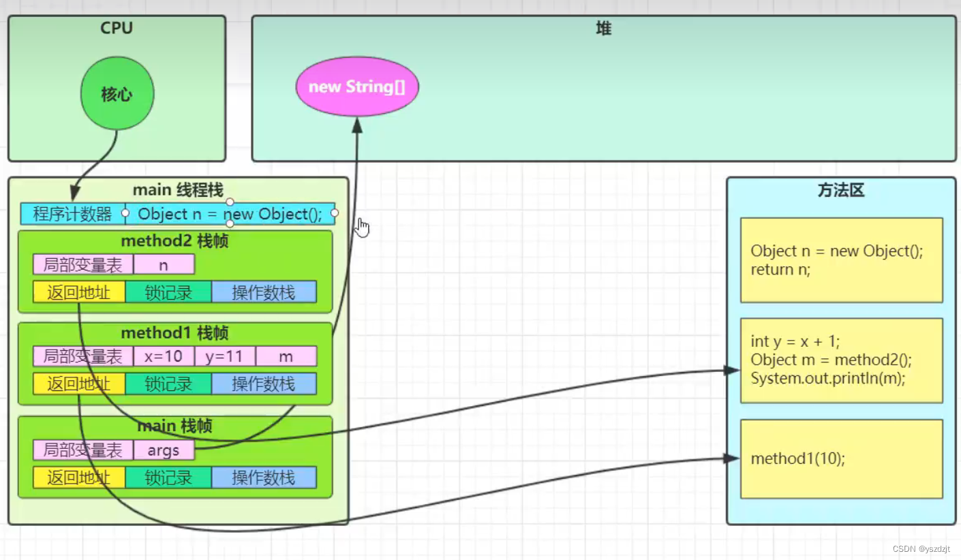The width and height of the screenshot is (961, 560).
Task: Click 锁记录 in the method2 frame
Action: click(x=168, y=292)
